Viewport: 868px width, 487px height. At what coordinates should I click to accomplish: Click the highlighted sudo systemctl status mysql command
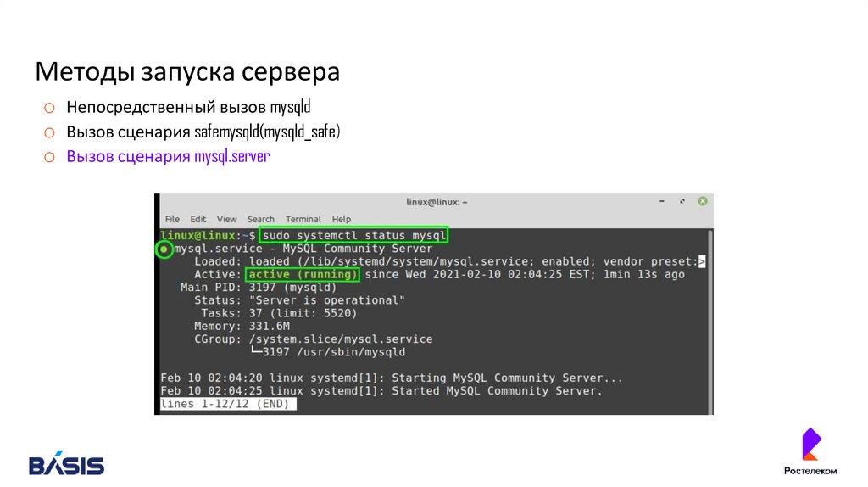pos(353,235)
